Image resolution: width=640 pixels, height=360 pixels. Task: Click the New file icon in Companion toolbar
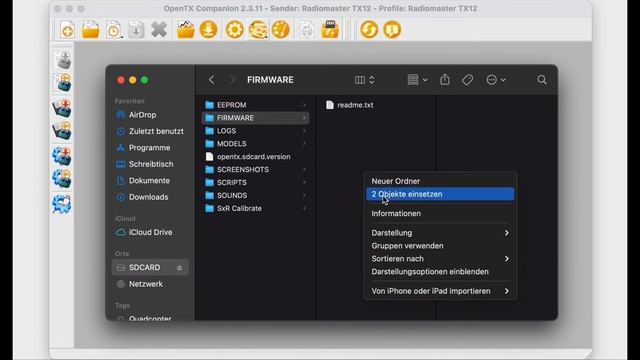click(68, 30)
